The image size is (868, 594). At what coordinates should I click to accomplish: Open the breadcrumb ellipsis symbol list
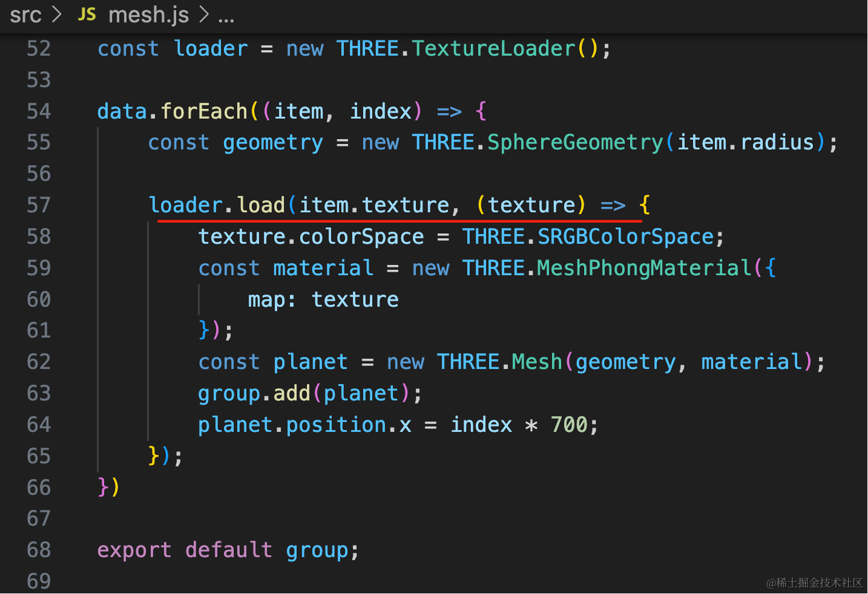(226, 18)
